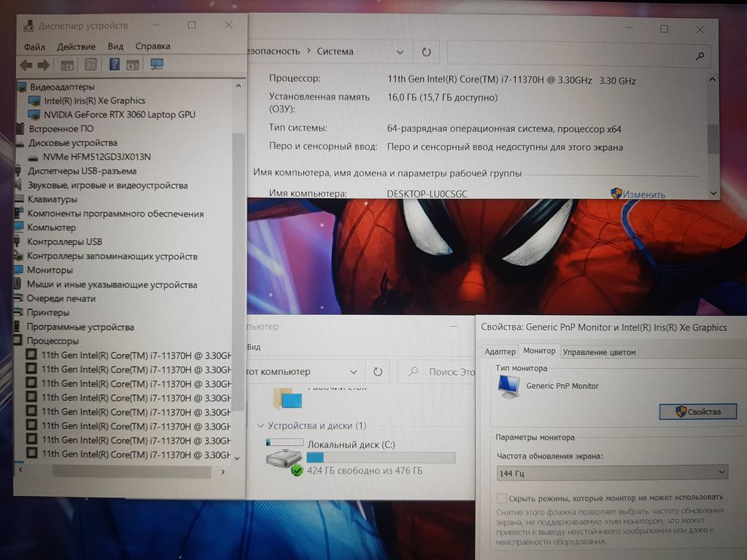747x560 pixels.
Task: Expand the Очереди печати category
Action: [61, 298]
